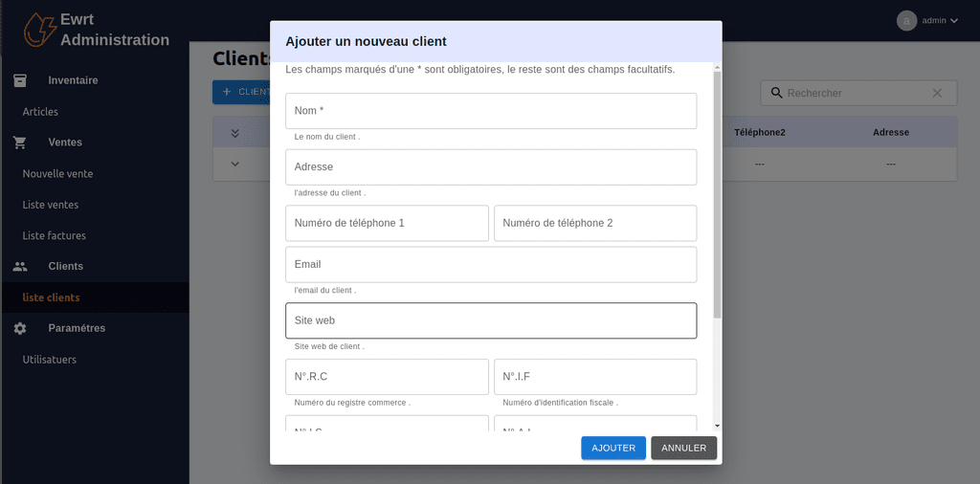This screenshot has height=484, width=980.
Task: Open Liste ventes in sidebar
Action: [x=51, y=205]
